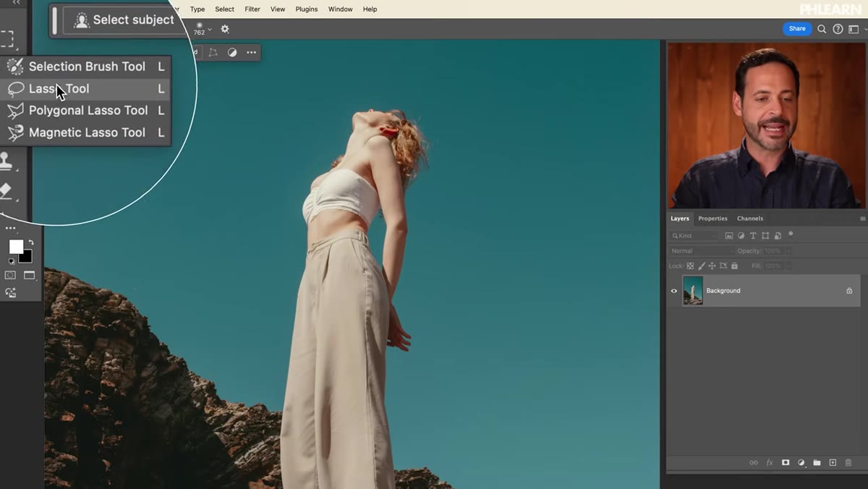
Task: Click the transform selection icon in taskbar
Action: tap(213, 53)
